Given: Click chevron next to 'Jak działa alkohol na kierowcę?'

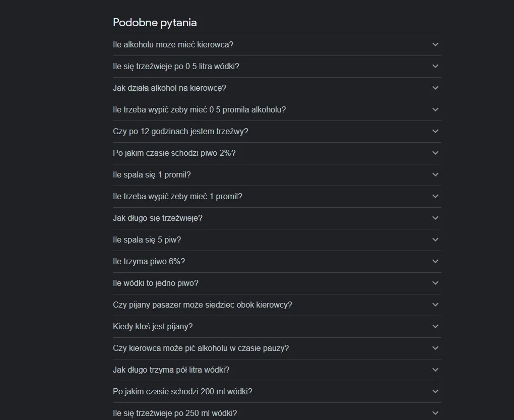Looking at the screenshot, I should tap(435, 88).
